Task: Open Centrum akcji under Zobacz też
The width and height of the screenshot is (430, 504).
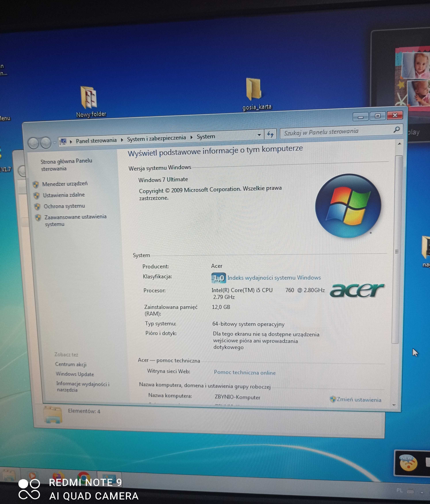Action: [71, 364]
